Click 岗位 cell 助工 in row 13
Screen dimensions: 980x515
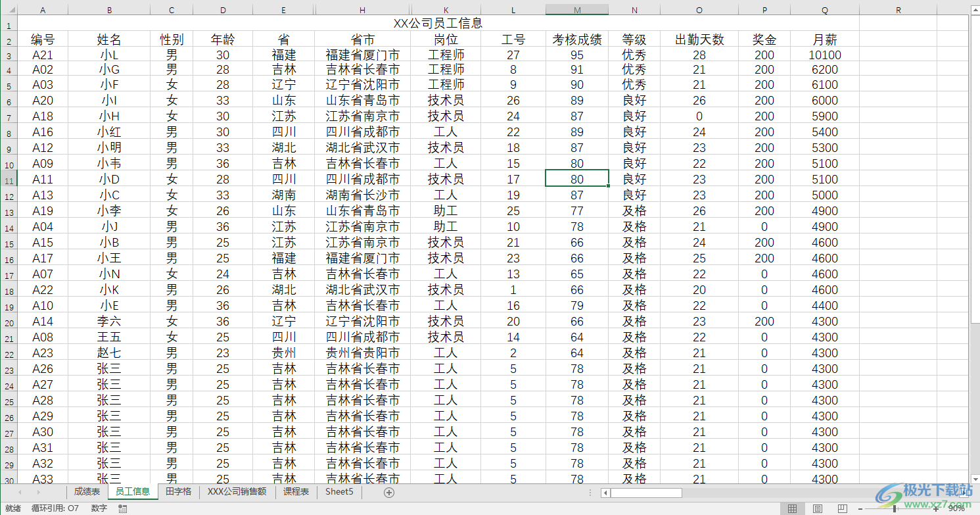coord(446,210)
